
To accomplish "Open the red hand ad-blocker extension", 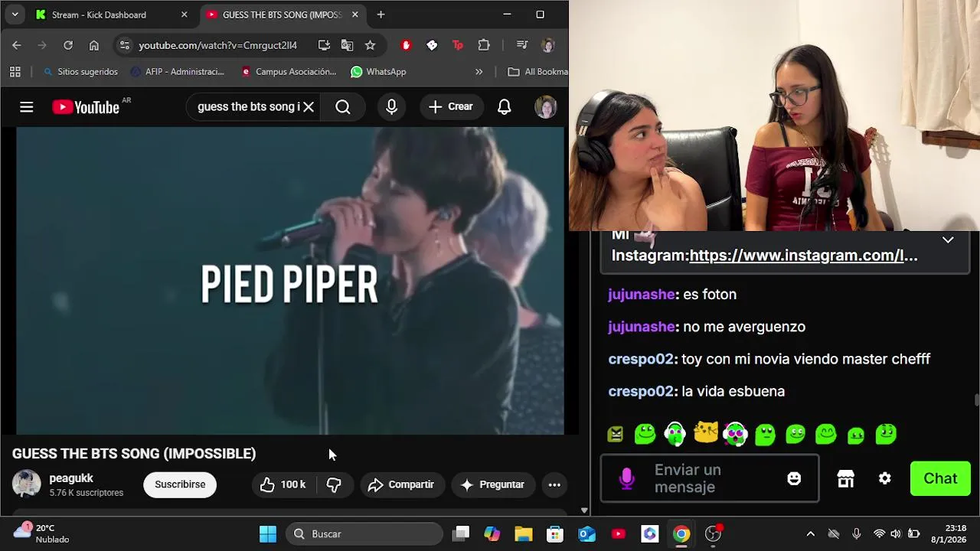I will (x=406, y=45).
